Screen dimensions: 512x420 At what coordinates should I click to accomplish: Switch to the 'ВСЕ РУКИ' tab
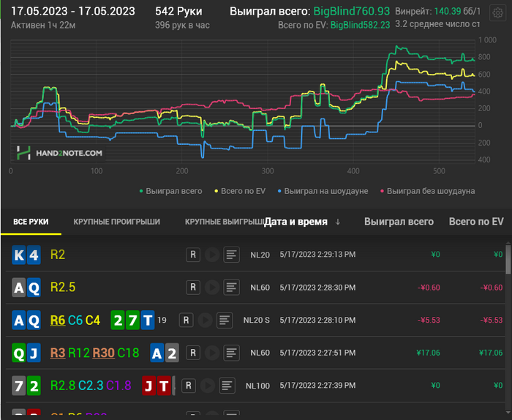[x=31, y=222]
